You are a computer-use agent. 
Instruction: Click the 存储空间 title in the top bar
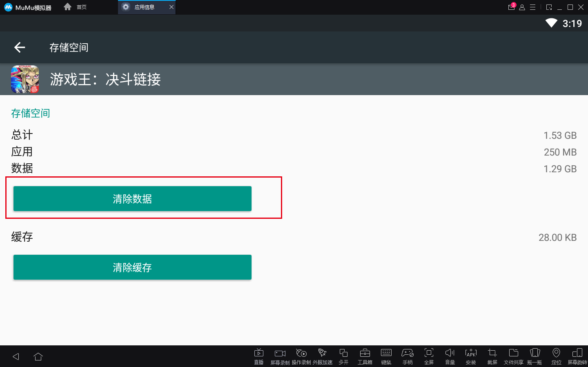pos(69,47)
